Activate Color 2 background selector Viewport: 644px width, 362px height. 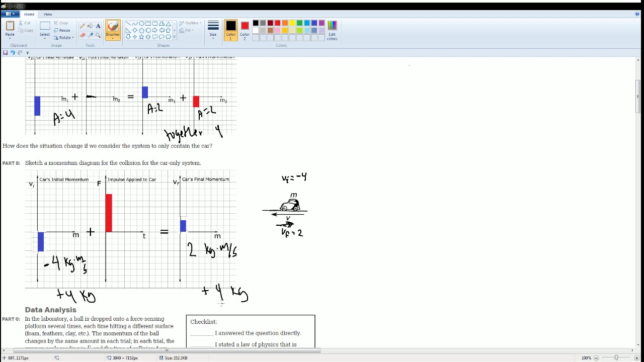(x=245, y=30)
